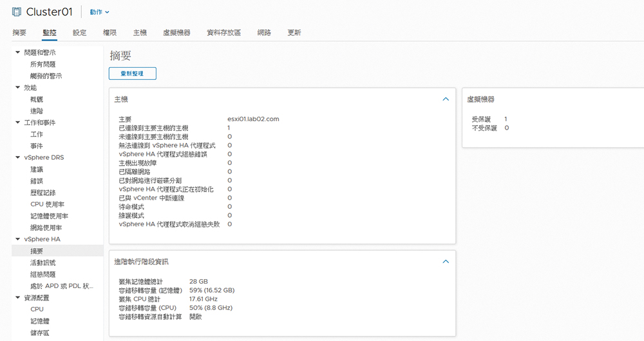This screenshot has width=644, height=341.
Task: Click the 28 GB cluster memory value
Action: coord(198,281)
